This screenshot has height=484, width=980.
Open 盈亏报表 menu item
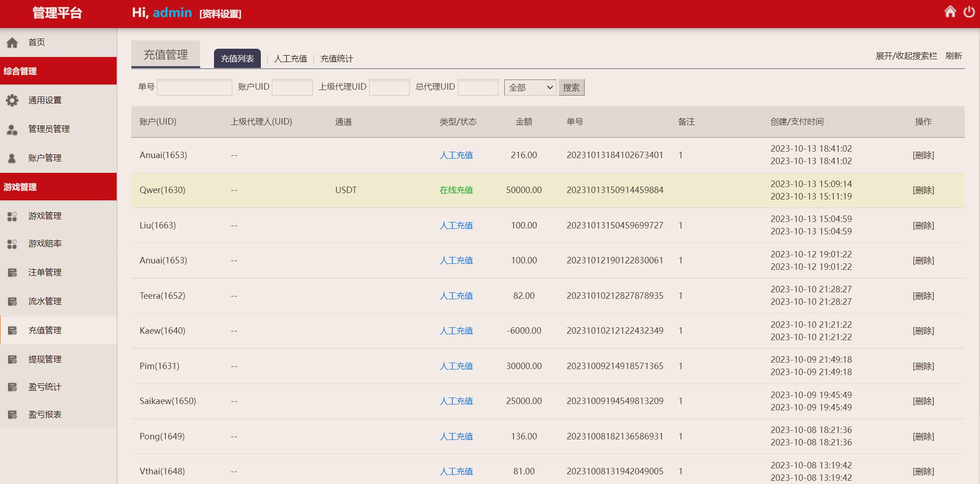pyautogui.click(x=58, y=415)
